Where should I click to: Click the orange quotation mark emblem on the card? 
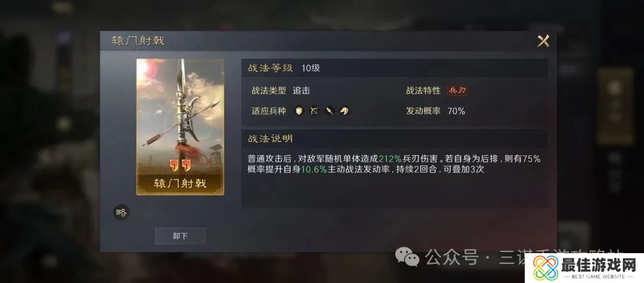180,165
